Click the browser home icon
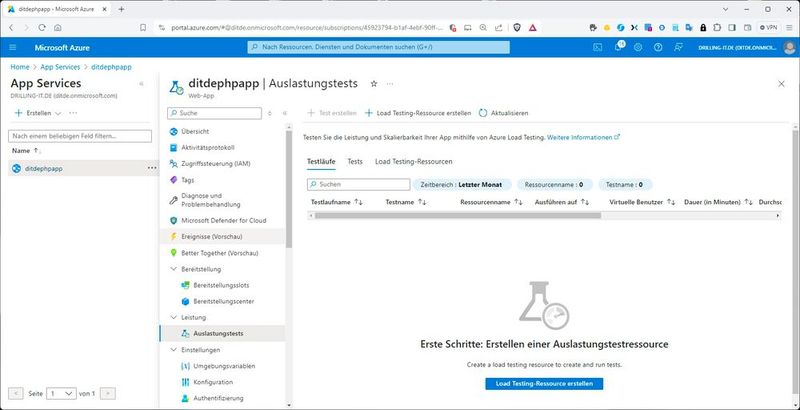800x410 pixels. click(x=58, y=28)
